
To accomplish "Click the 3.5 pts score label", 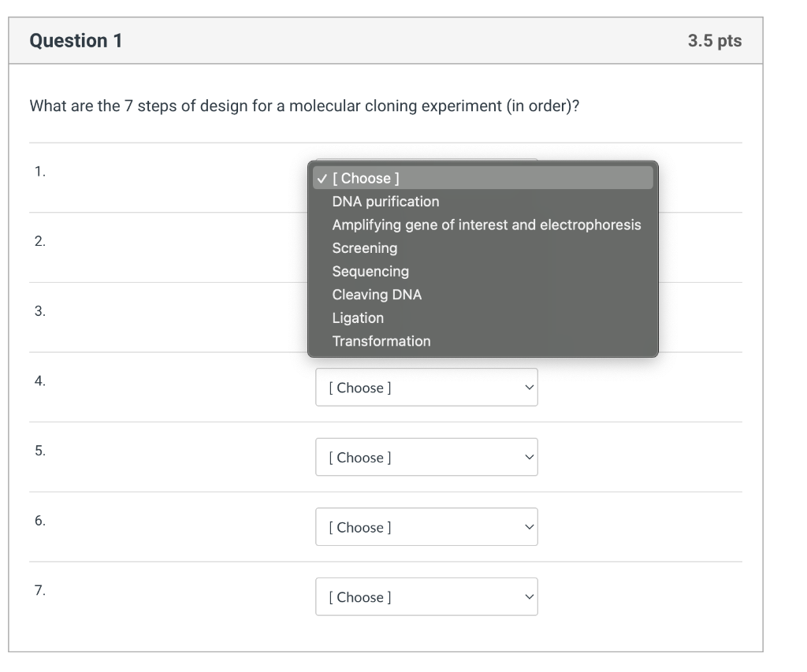I will 714,41.
